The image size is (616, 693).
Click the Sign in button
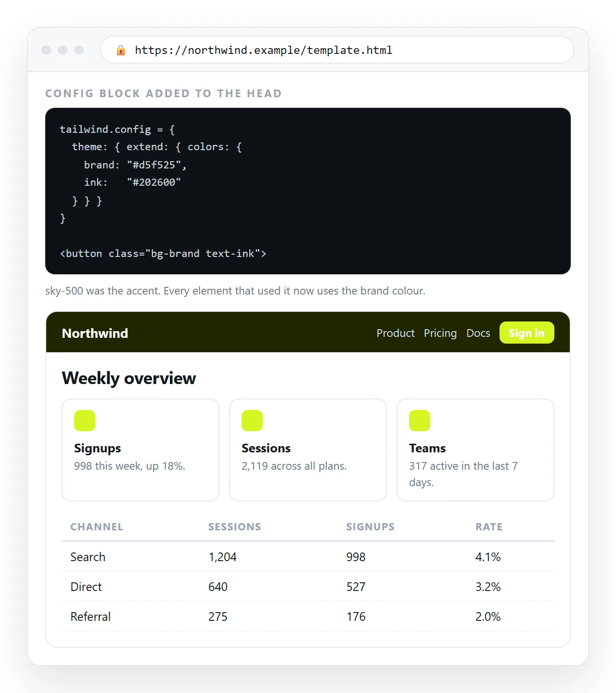point(526,333)
